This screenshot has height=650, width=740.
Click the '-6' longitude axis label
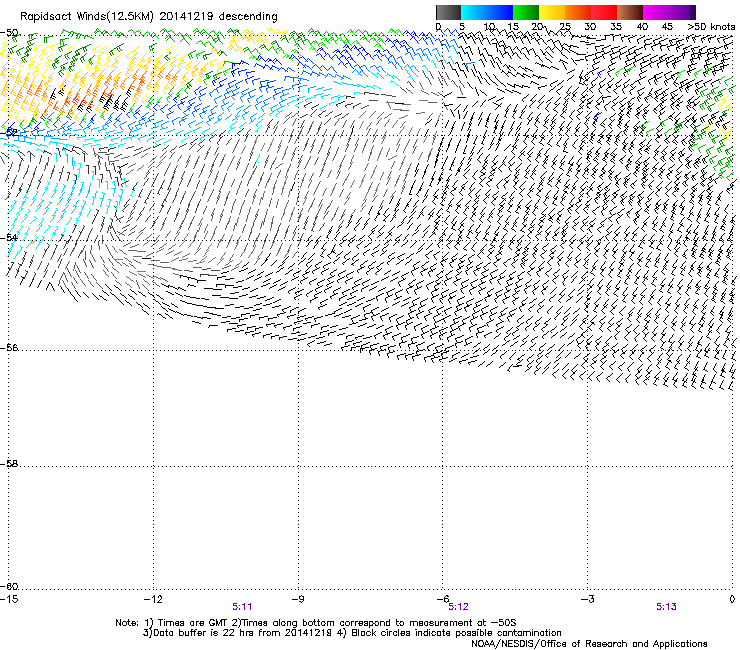click(443, 599)
